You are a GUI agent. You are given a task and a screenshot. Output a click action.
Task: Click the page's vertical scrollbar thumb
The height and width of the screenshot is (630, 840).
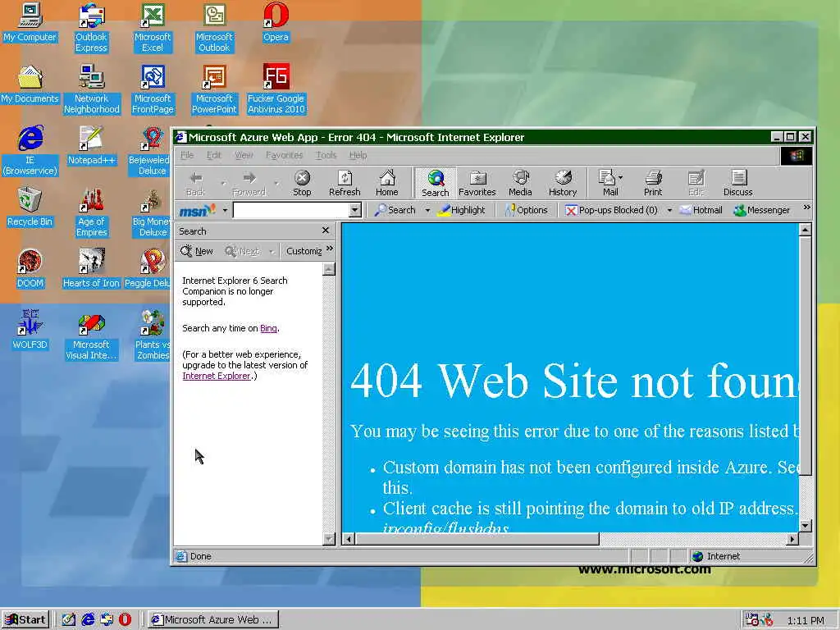[806, 355]
